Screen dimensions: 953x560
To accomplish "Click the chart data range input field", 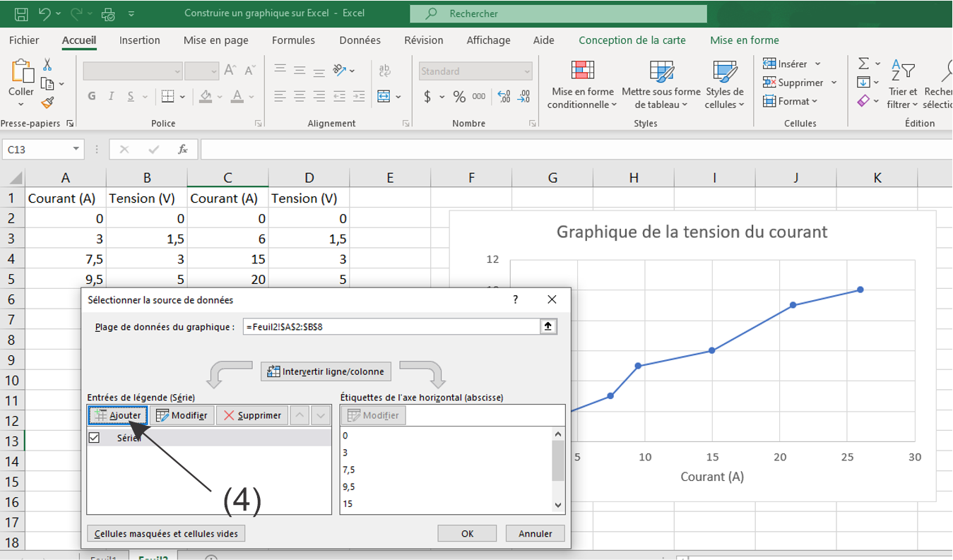I will (x=391, y=326).
